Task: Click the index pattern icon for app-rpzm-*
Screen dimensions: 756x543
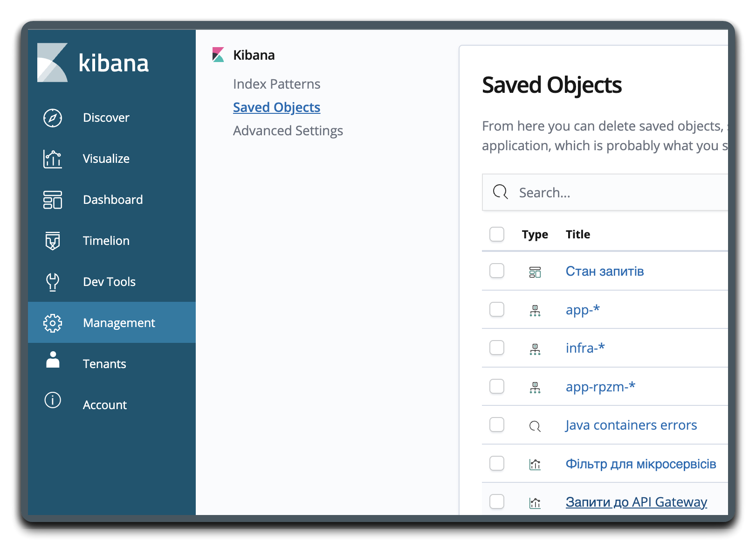Action: (535, 388)
